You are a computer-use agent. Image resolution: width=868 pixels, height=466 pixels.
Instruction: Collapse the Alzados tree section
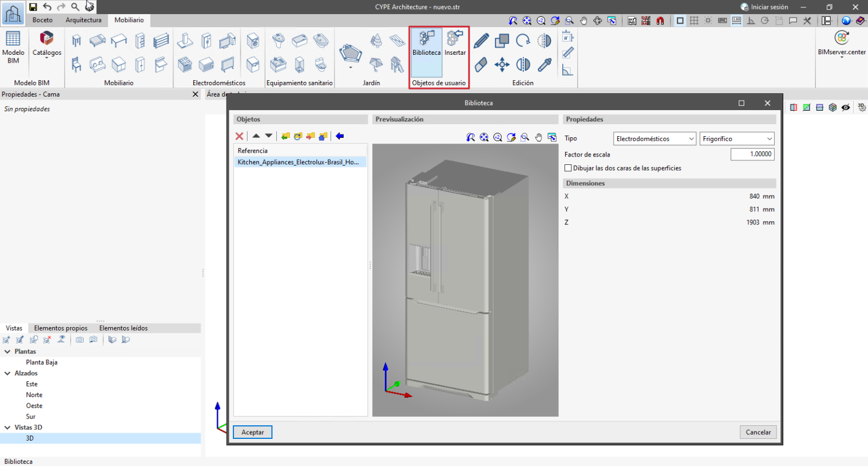tap(8, 373)
